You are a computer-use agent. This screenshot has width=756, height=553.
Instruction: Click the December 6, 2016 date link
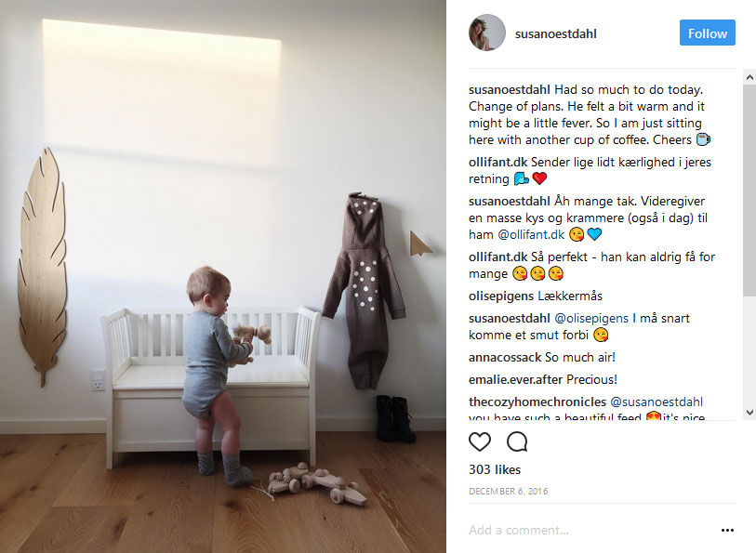pos(508,492)
